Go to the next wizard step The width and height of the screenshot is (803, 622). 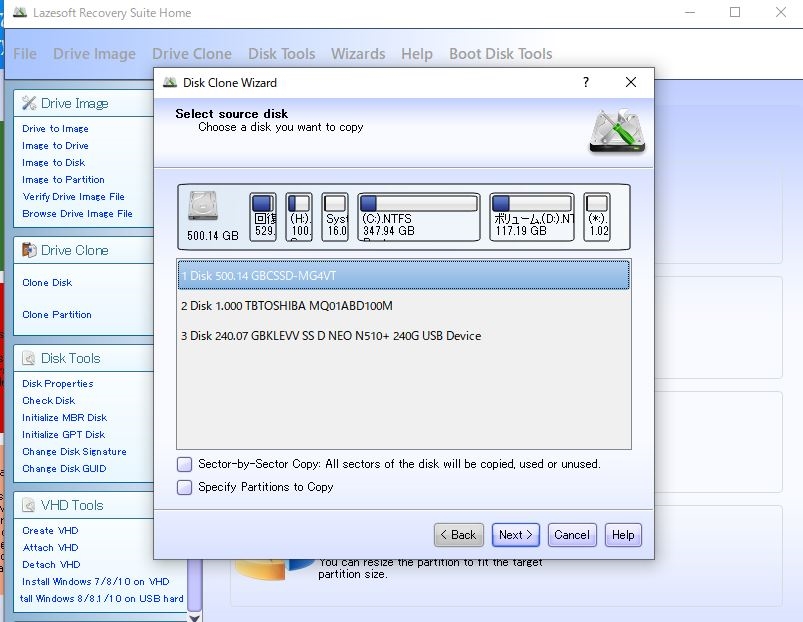pyautogui.click(x=516, y=535)
